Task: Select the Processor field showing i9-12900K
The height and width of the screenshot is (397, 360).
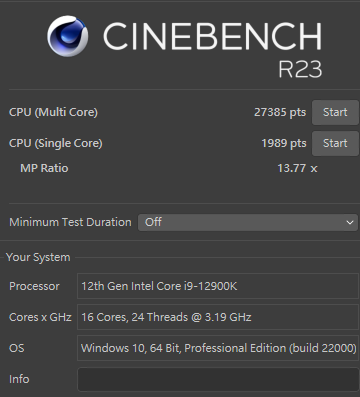Action: 218,286
